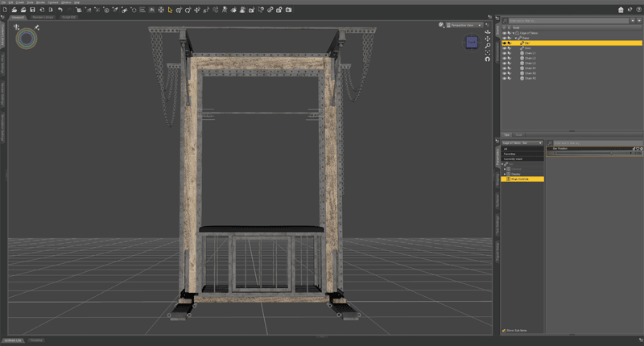Switch to Script IDE tab
The image size is (644, 346).
pyautogui.click(x=68, y=17)
